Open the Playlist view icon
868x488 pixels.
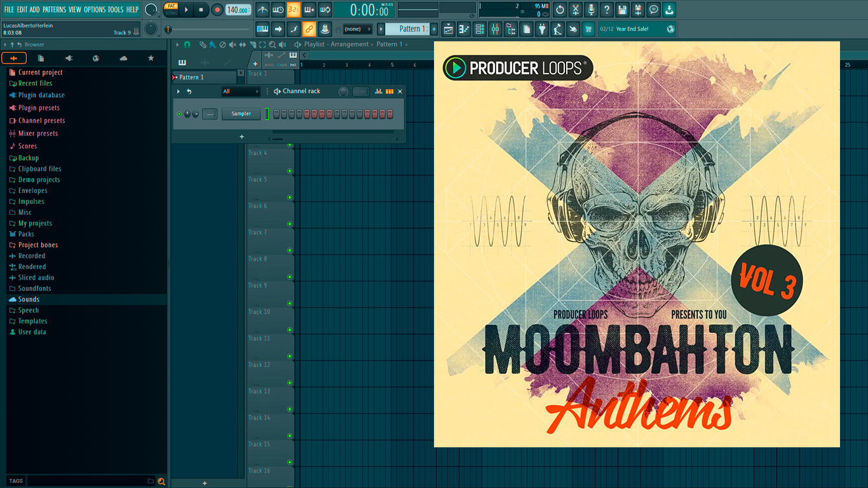[x=449, y=29]
